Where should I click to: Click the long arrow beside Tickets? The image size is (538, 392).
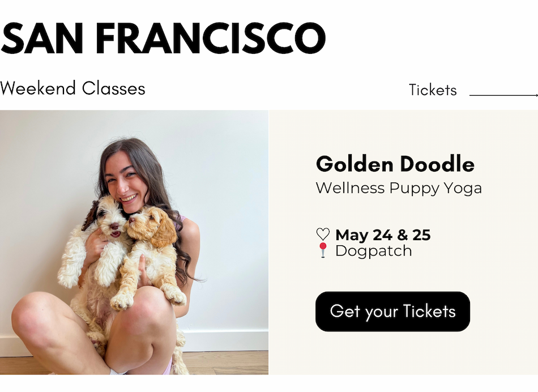[x=503, y=95]
